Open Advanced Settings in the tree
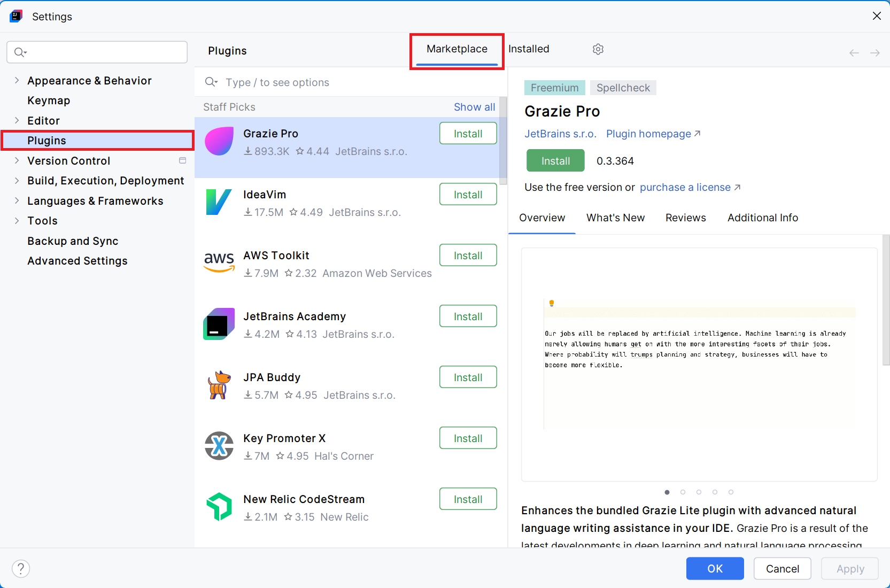 click(x=78, y=261)
